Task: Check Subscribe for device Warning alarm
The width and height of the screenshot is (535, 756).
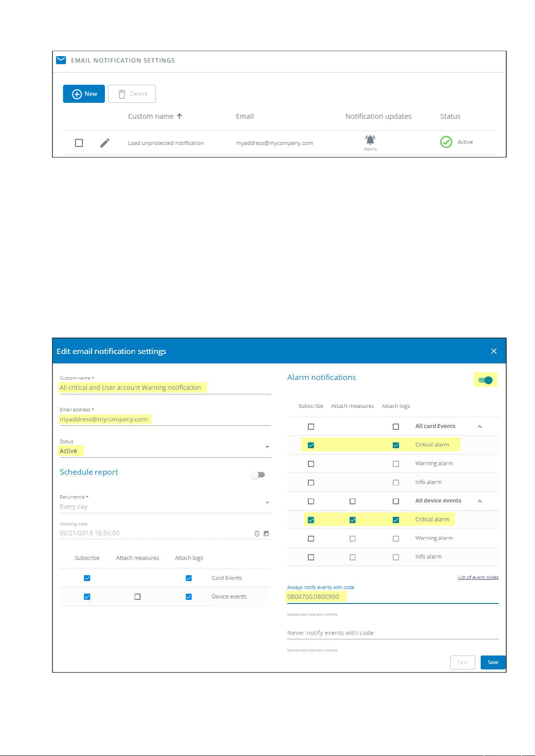Action: tap(311, 539)
